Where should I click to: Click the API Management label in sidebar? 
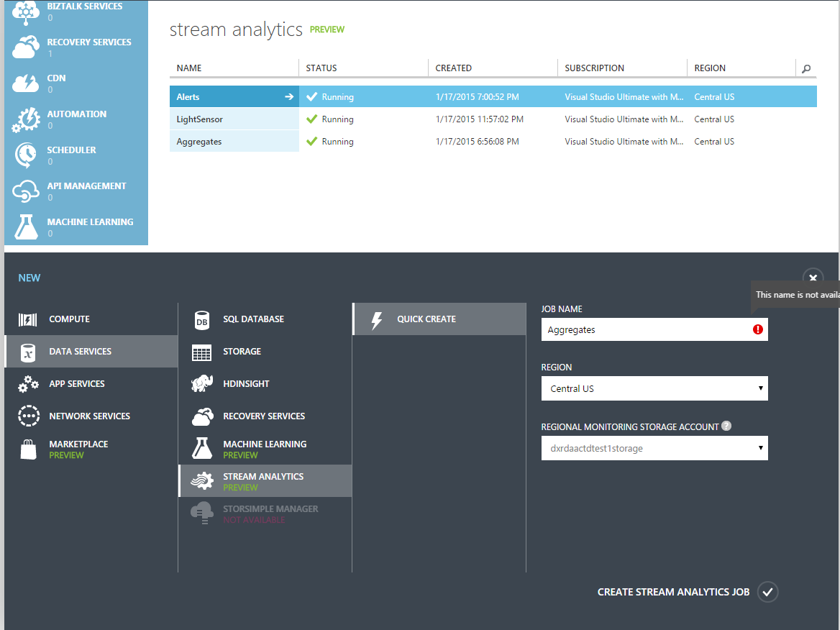coord(86,186)
